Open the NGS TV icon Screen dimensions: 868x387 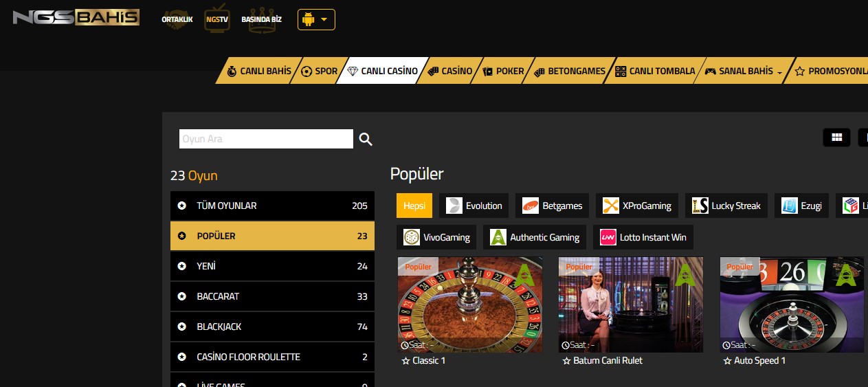click(217, 19)
